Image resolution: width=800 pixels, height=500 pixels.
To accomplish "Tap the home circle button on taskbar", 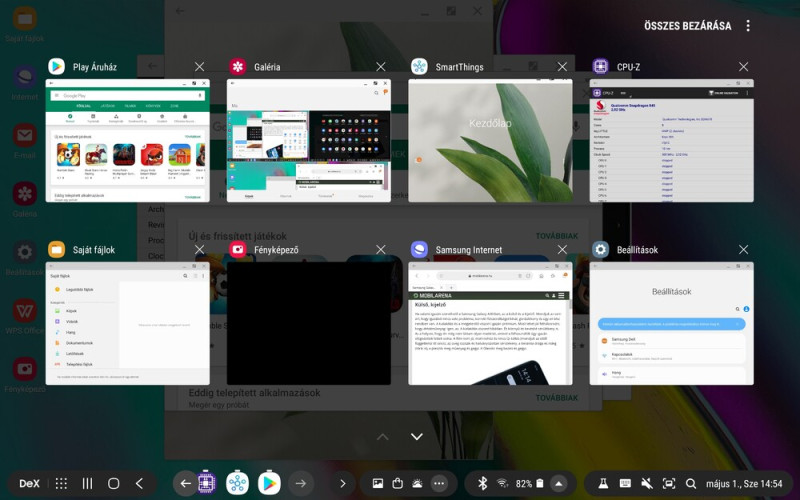I will click(114, 484).
